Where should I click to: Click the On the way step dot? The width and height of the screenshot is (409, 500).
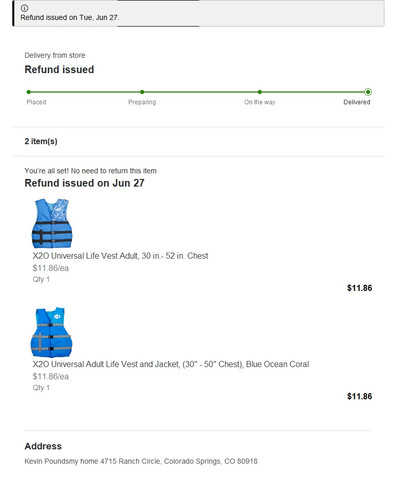coord(260,92)
